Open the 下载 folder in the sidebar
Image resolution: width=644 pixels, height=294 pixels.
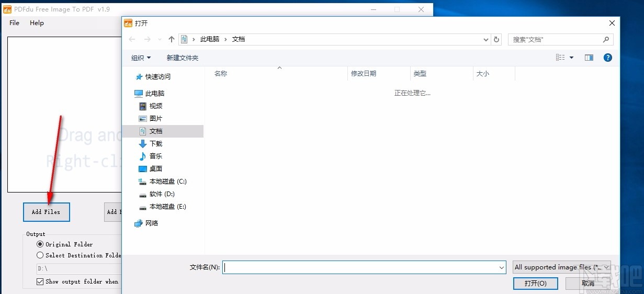point(156,143)
